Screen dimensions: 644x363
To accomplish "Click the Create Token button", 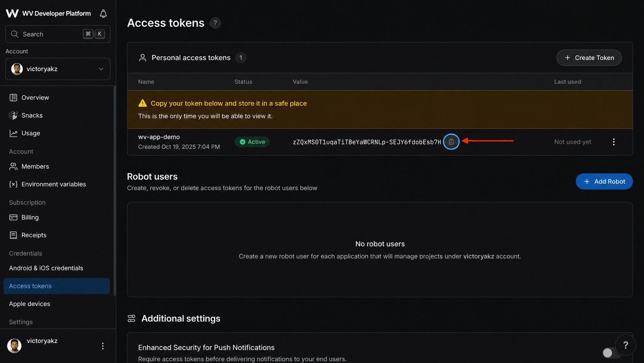I will coord(589,58).
